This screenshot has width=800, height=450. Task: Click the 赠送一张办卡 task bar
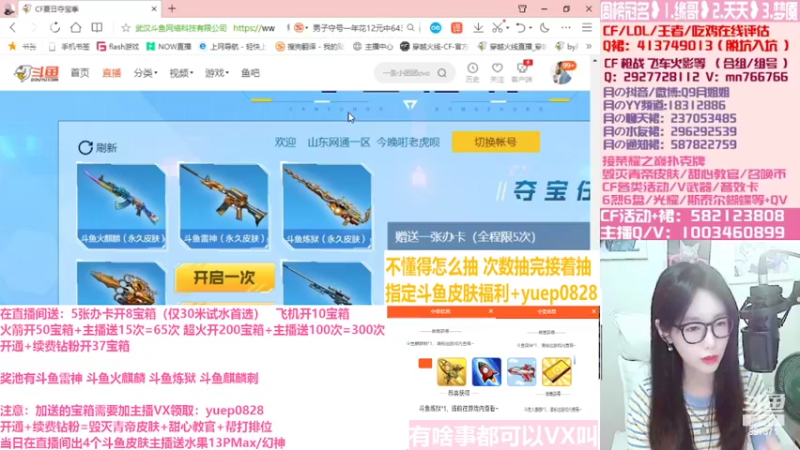click(488, 236)
